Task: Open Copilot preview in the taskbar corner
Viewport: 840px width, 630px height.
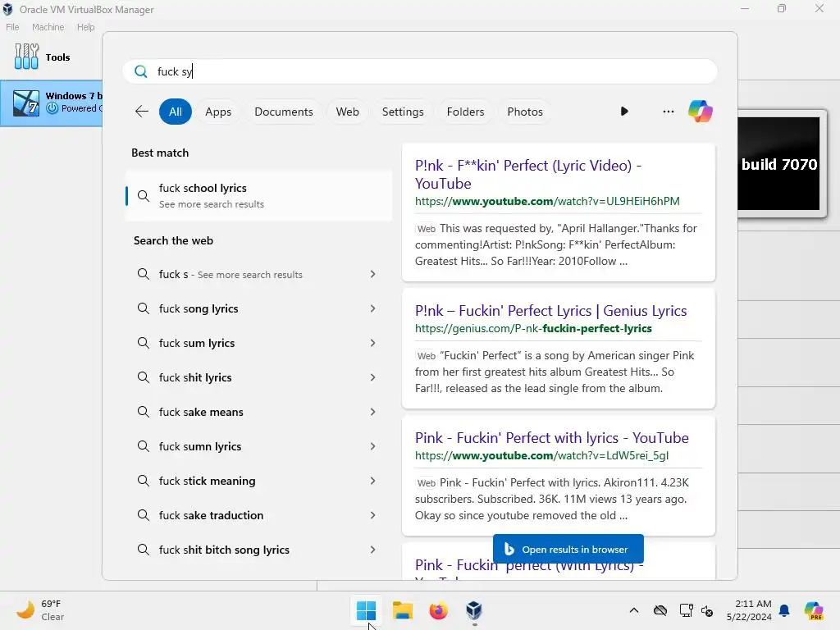Action: [x=814, y=610]
